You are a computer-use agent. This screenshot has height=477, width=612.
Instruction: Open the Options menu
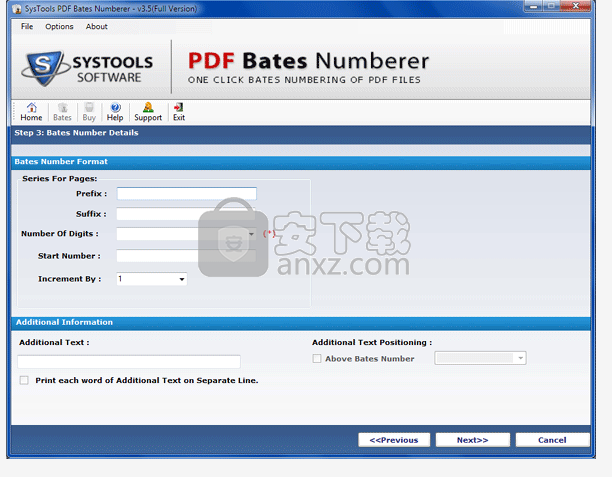pyautogui.click(x=59, y=27)
